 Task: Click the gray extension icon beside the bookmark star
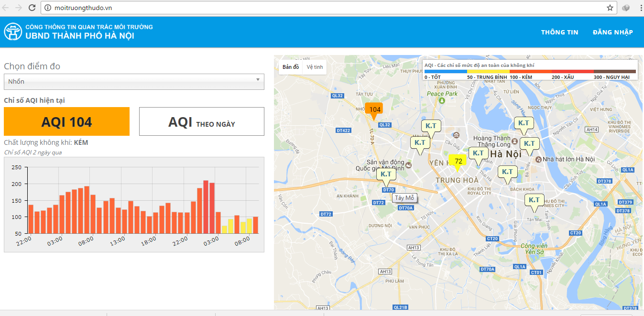pos(626,8)
